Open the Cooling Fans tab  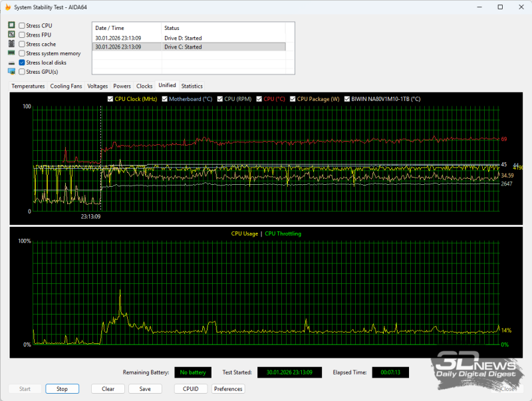(66, 86)
